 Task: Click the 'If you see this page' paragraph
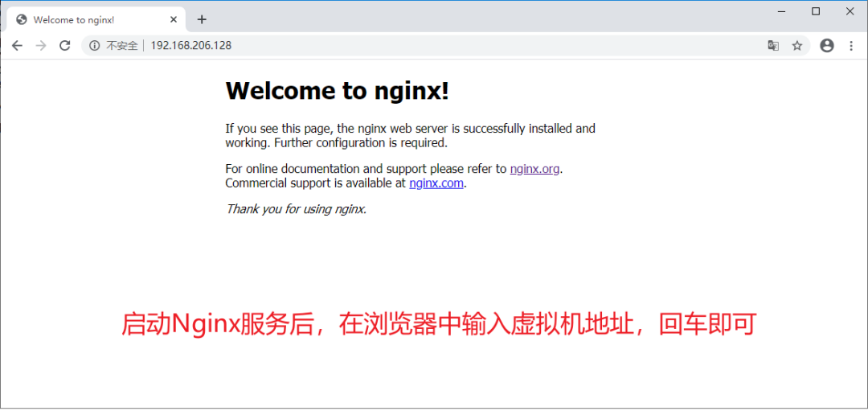point(410,136)
